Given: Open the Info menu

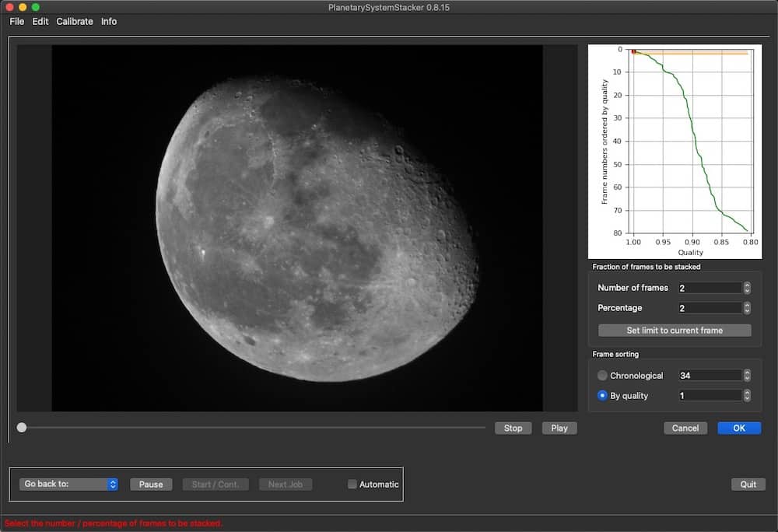Looking at the screenshot, I should [109, 22].
